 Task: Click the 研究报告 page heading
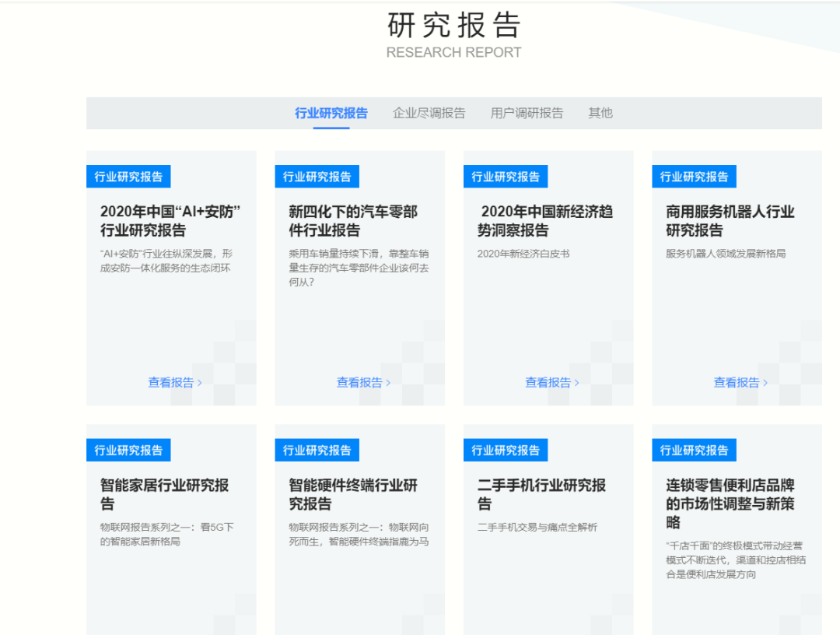point(453,25)
